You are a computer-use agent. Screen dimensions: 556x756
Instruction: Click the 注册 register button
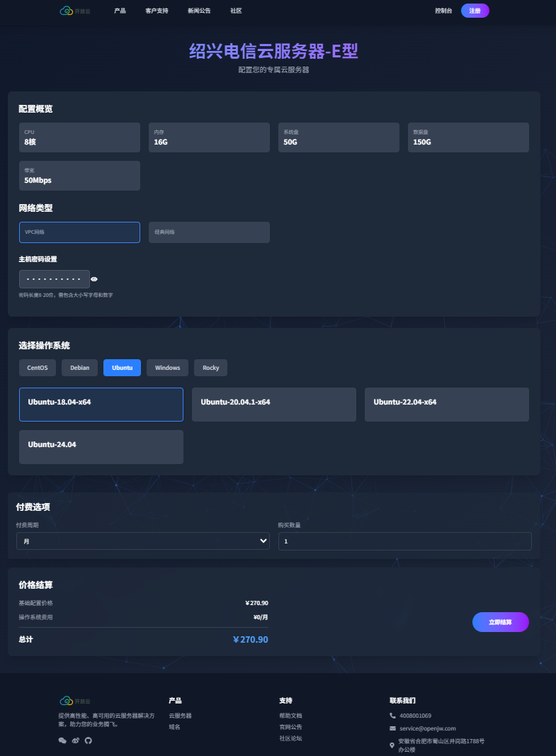(x=475, y=11)
